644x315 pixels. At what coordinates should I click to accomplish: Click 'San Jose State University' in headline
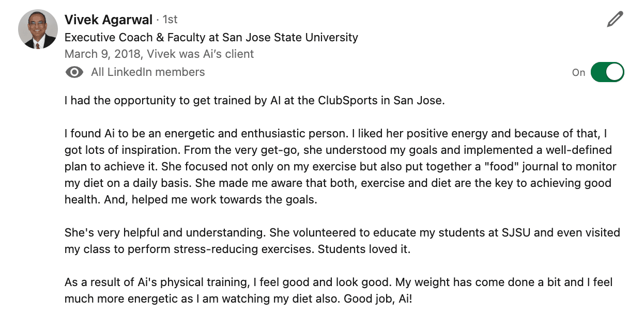point(290,37)
